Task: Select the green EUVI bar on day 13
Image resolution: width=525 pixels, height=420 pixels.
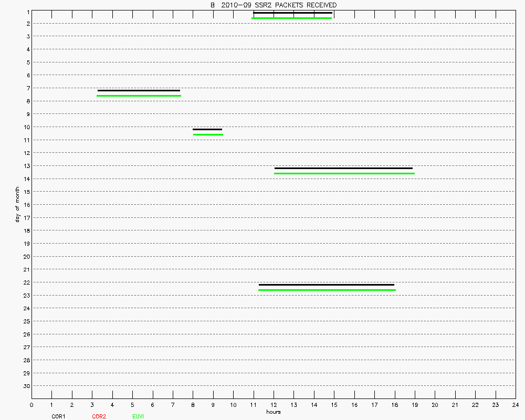Action: click(x=344, y=173)
